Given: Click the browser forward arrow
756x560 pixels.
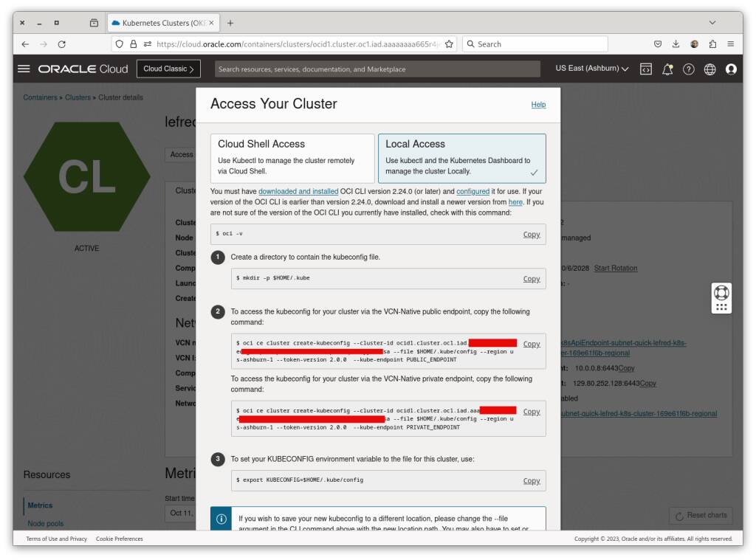Looking at the screenshot, I should click(44, 44).
